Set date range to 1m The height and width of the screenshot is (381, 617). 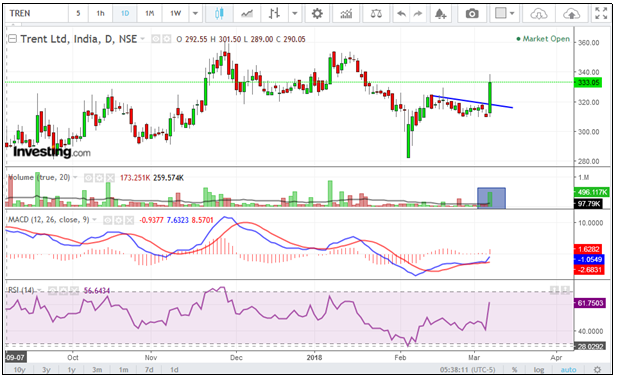124,370
